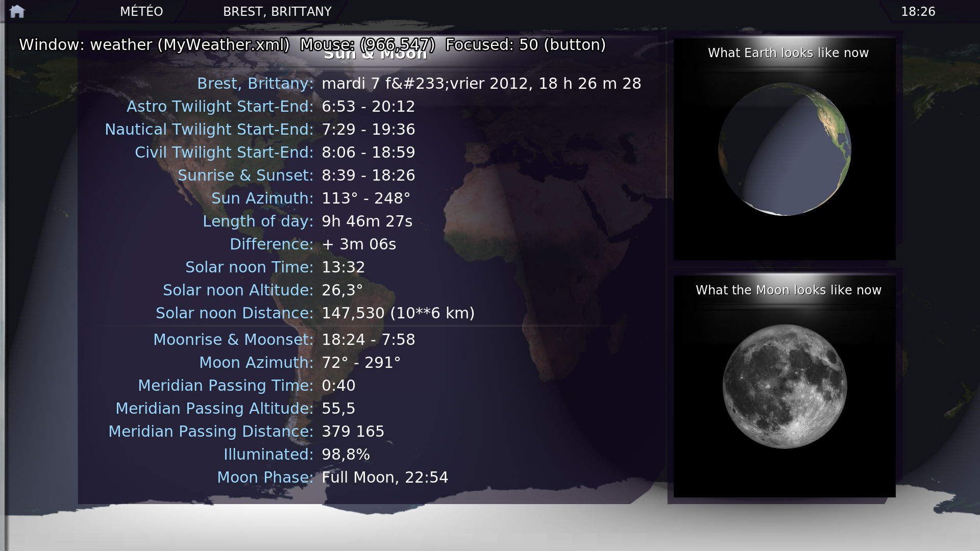Click the Illuminated 98,8% value
This screenshot has width=980, height=551.
click(x=346, y=455)
